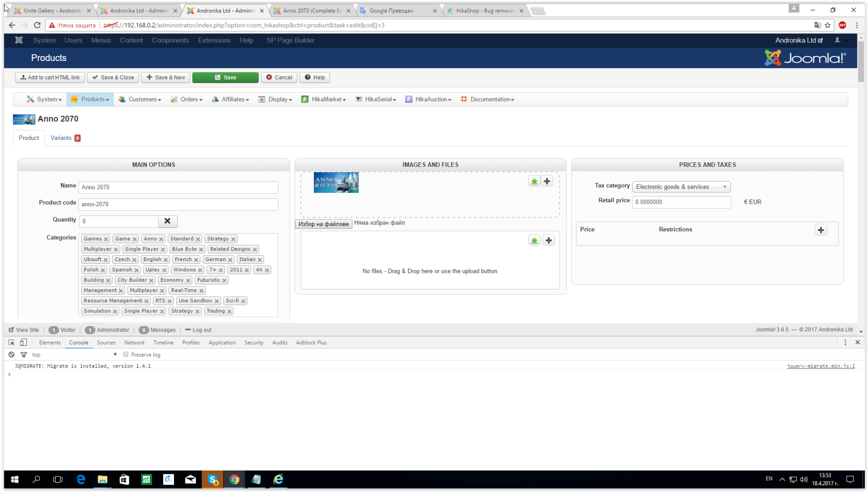Screen dimensions: 868x492
Task: Remove the Trading category tag
Action: point(230,311)
